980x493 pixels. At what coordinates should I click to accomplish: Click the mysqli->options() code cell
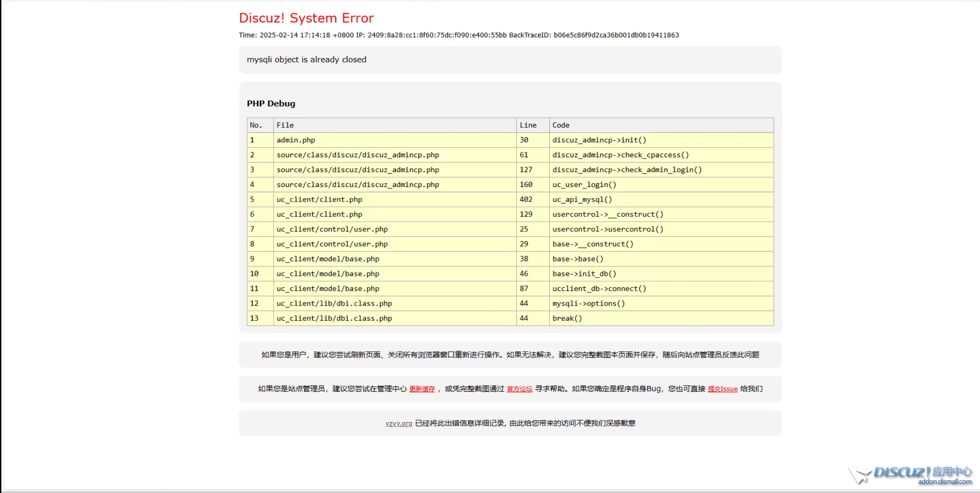(x=588, y=303)
